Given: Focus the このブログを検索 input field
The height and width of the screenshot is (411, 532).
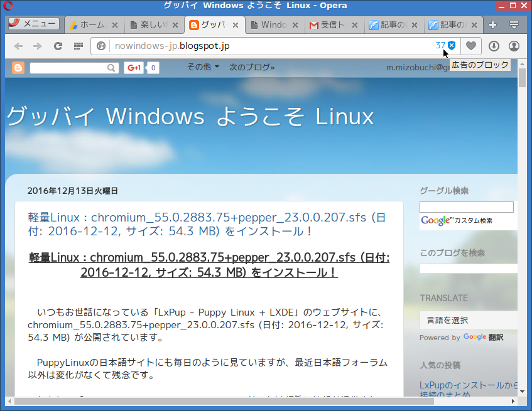Looking at the screenshot, I should [469, 269].
